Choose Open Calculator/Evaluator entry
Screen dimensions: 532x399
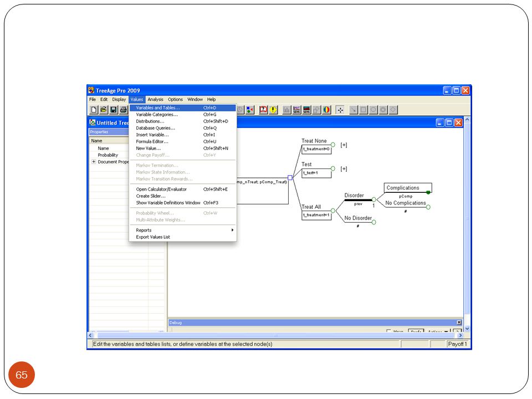coord(182,190)
